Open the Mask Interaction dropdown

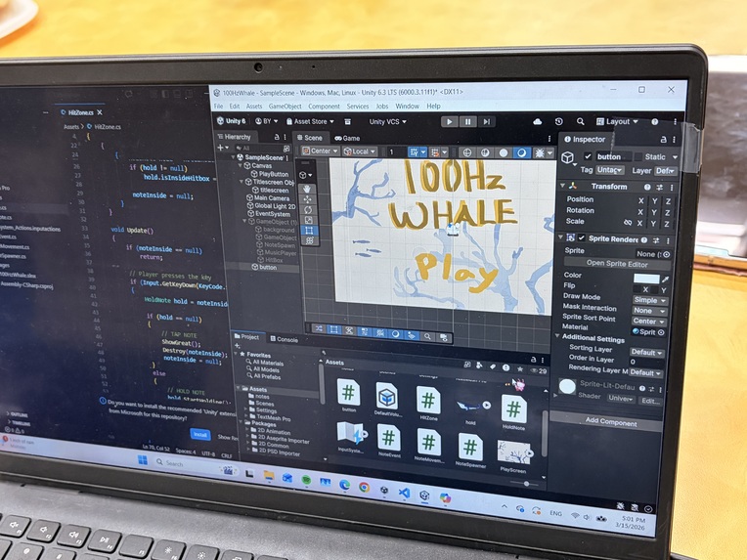650,311
